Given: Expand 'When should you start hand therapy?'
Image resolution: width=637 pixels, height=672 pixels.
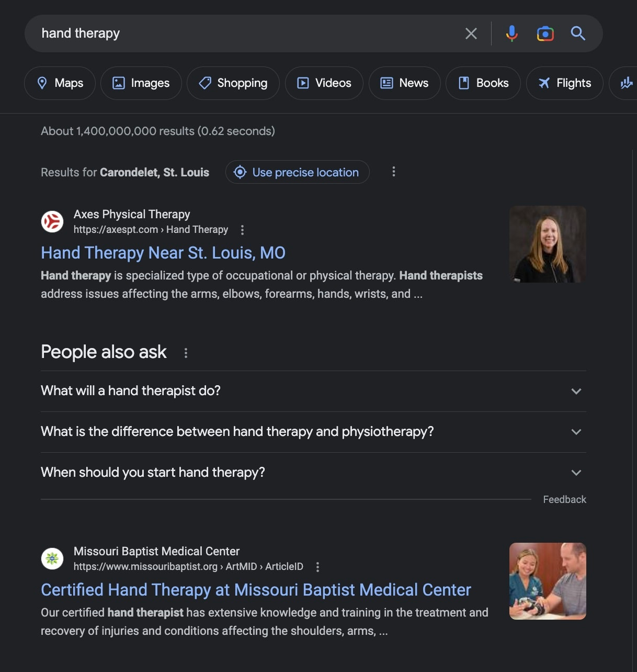Looking at the screenshot, I should [313, 473].
